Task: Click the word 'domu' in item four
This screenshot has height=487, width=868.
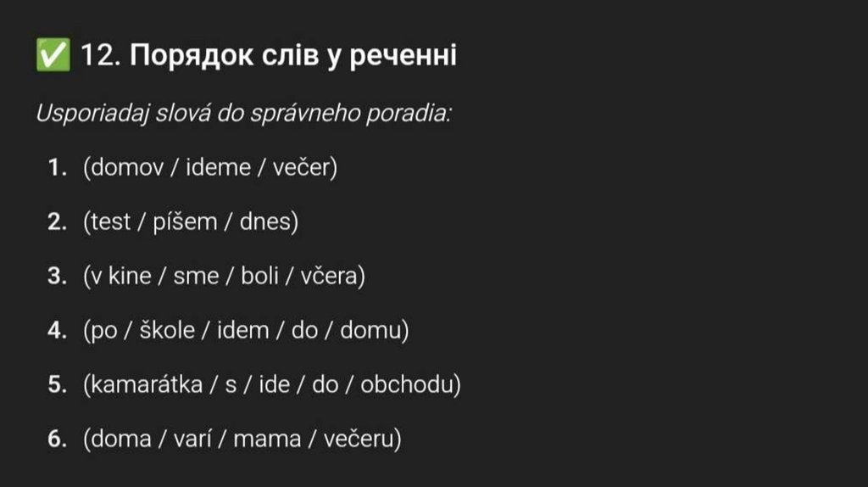Action: pos(370,331)
